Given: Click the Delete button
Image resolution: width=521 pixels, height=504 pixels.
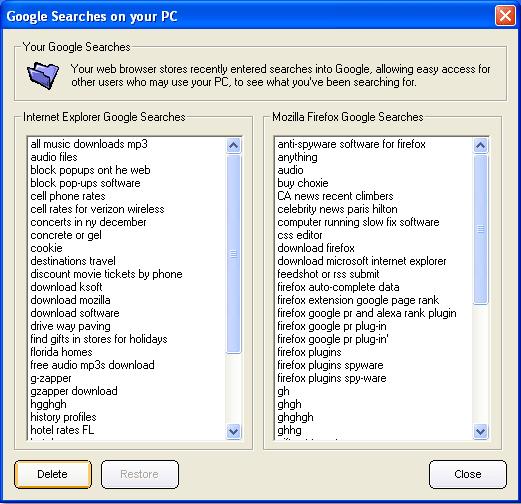Looking at the screenshot, I should [x=53, y=474].
